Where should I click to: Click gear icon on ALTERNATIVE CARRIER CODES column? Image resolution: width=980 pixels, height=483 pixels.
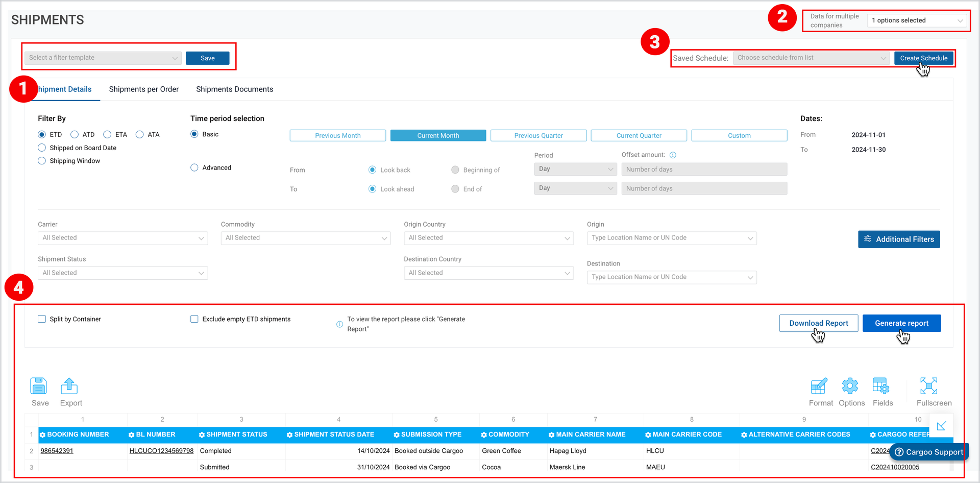[x=744, y=435]
